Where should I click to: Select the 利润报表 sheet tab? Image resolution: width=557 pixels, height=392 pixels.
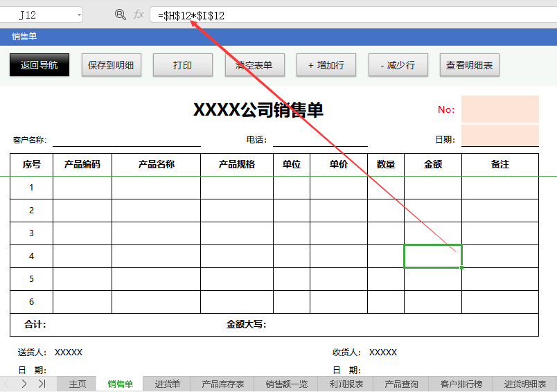[346, 384]
